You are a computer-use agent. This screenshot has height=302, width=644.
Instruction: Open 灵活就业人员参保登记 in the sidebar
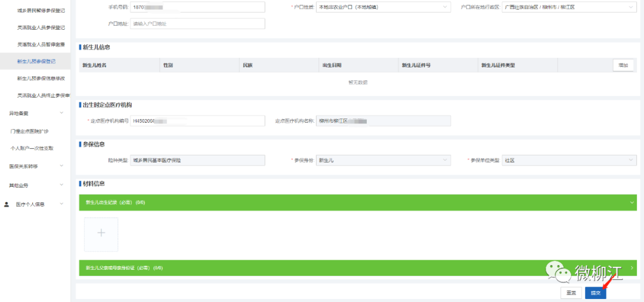(x=41, y=27)
